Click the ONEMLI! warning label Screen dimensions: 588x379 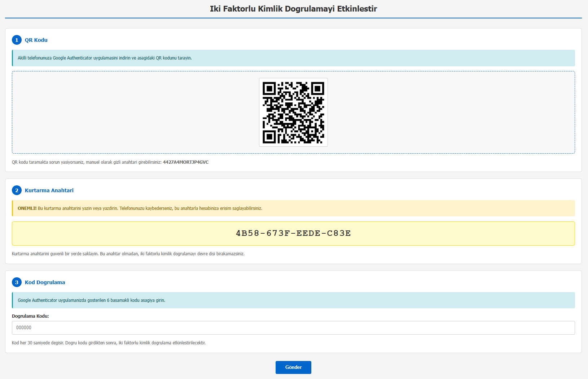coord(27,208)
